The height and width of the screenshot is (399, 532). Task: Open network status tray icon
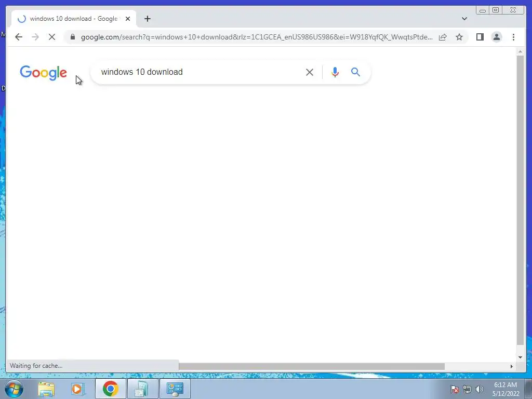(x=467, y=389)
